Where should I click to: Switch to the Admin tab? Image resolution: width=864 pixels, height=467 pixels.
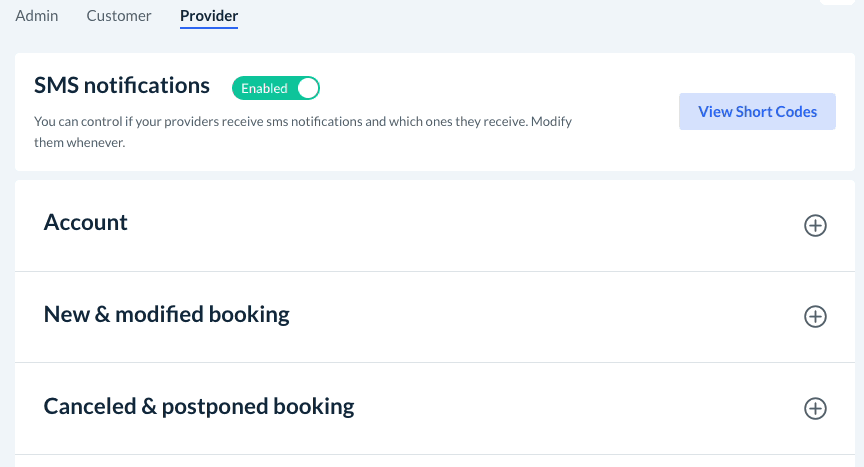click(x=37, y=16)
